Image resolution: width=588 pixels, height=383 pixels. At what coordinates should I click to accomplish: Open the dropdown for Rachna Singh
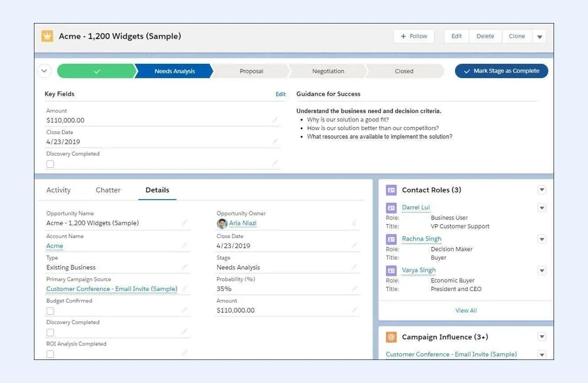coord(542,239)
